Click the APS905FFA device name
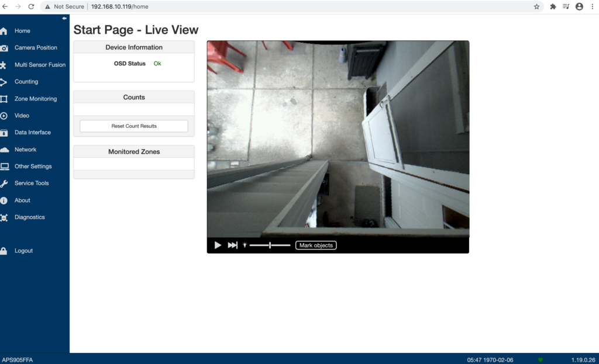 pyautogui.click(x=17, y=360)
